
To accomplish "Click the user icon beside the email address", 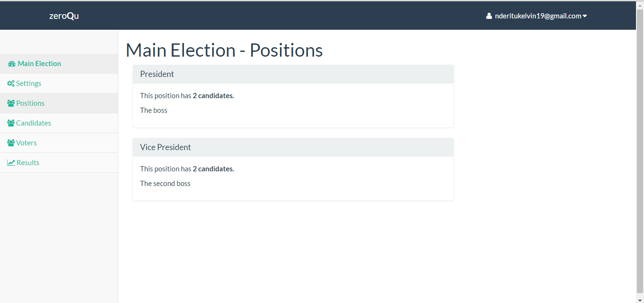I will (489, 16).
